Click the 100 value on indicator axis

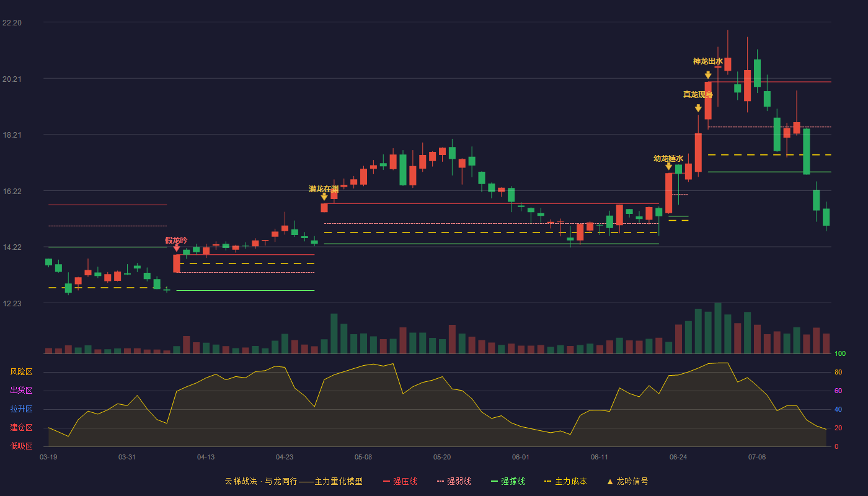click(840, 354)
